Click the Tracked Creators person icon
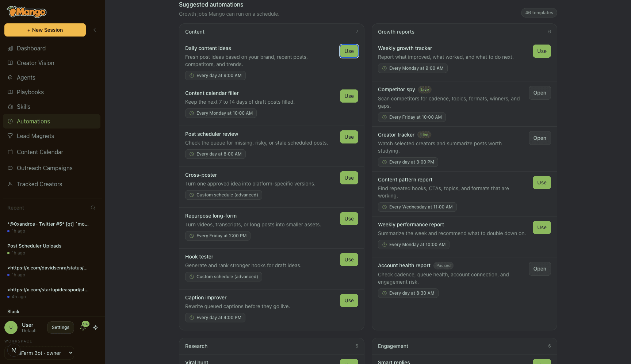Image resolution: width=631 pixels, height=364 pixels. [x=10, y=184]
